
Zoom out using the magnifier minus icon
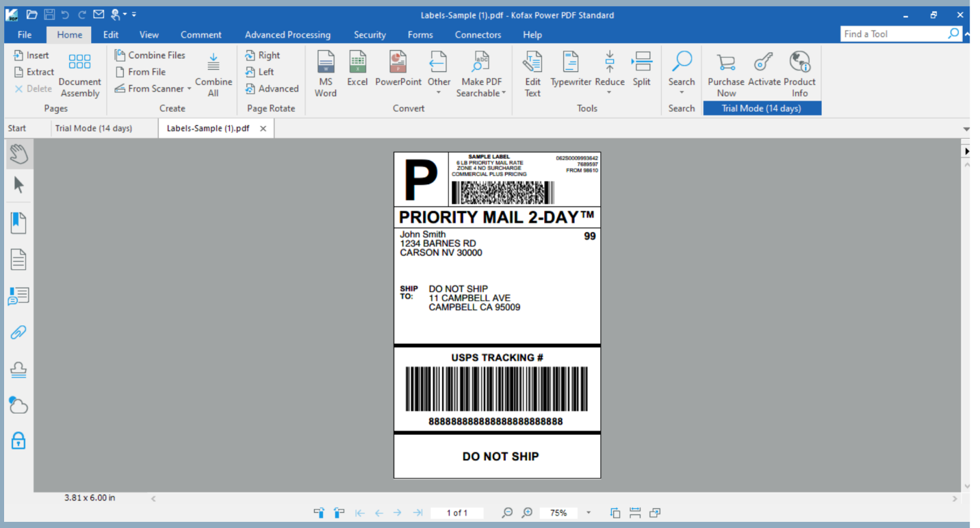[508, 512]
